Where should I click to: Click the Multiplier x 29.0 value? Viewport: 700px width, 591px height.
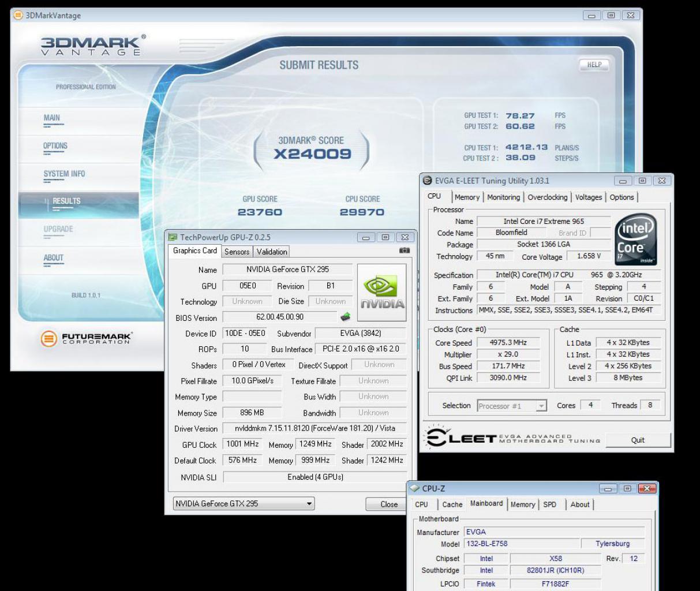pyautogui.click(x=508, y=354)
